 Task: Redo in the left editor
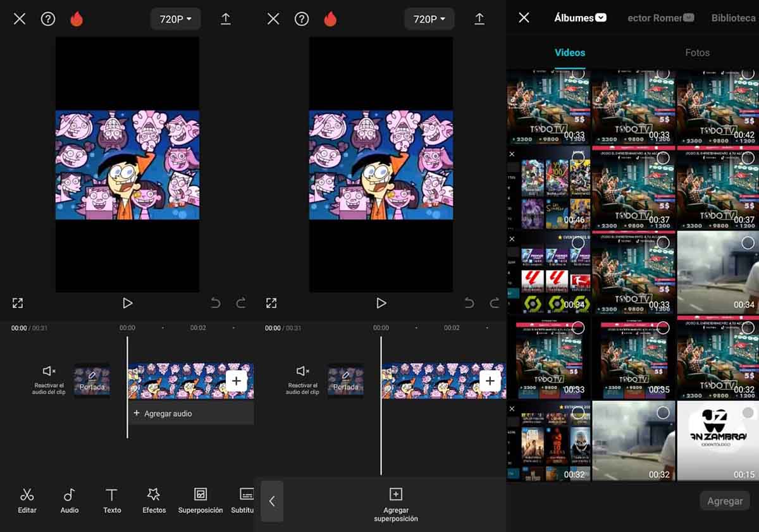click(x=240, y=303)
